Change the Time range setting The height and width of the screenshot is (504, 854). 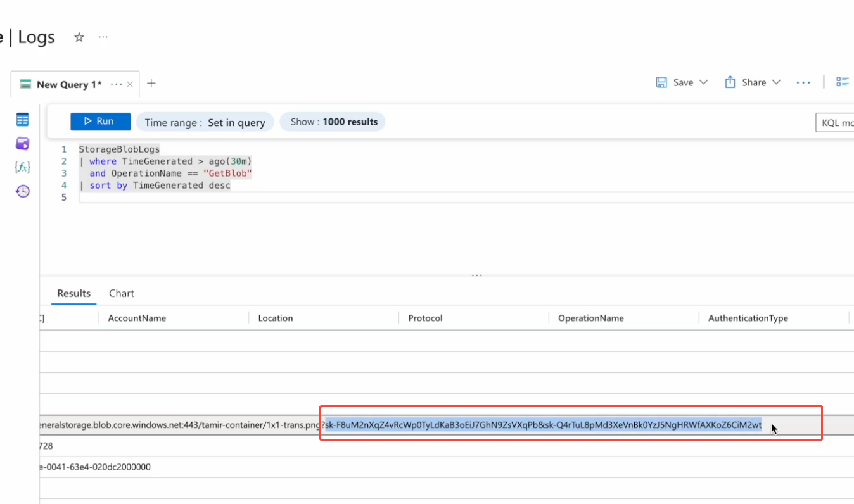(x=205, y=122)
